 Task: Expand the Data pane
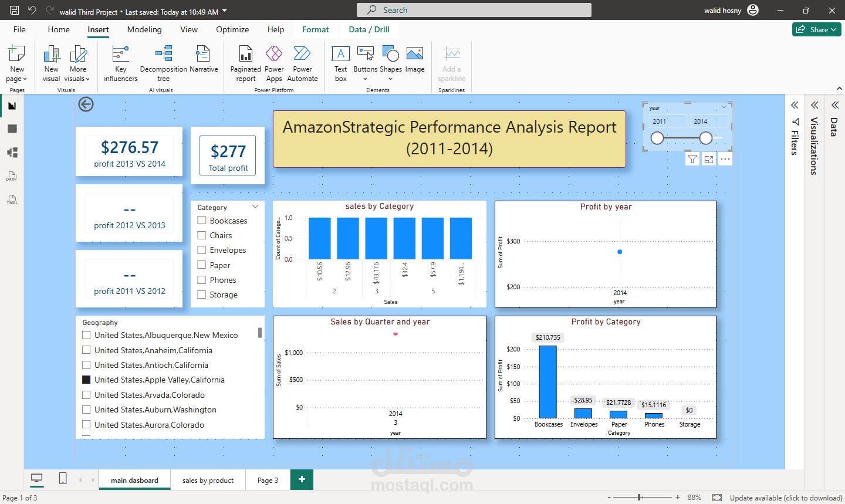(834, 105)
